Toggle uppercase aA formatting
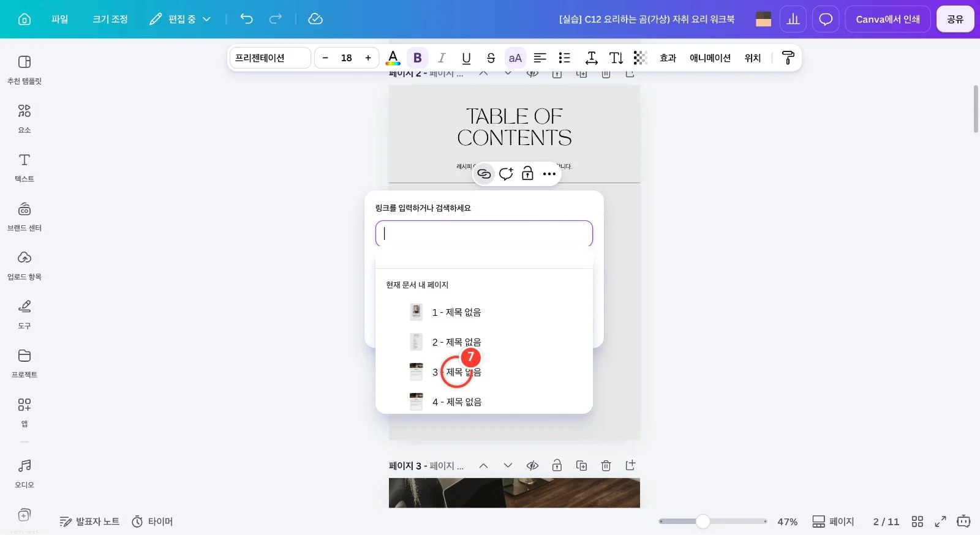 pos(515,58)
